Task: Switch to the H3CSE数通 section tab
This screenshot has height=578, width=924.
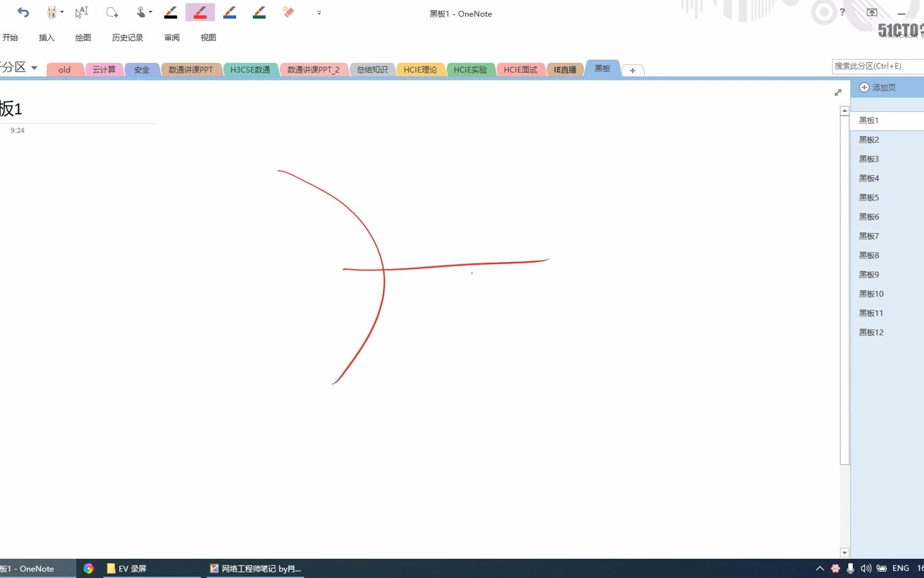Action: coord(250,70)
